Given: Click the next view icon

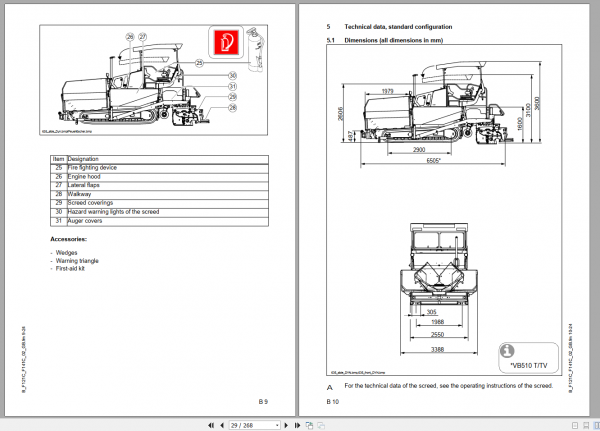Looking at the screenshot, I should (321, 425).
